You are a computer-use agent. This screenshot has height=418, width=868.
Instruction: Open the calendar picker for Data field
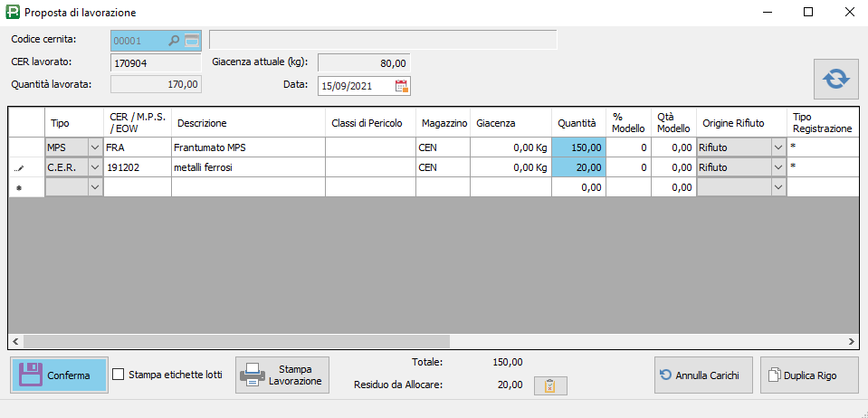(402, 86)
